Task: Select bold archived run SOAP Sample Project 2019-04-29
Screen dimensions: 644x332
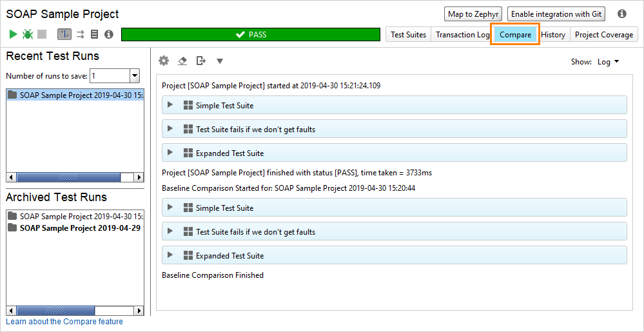Action: (75, 228)
